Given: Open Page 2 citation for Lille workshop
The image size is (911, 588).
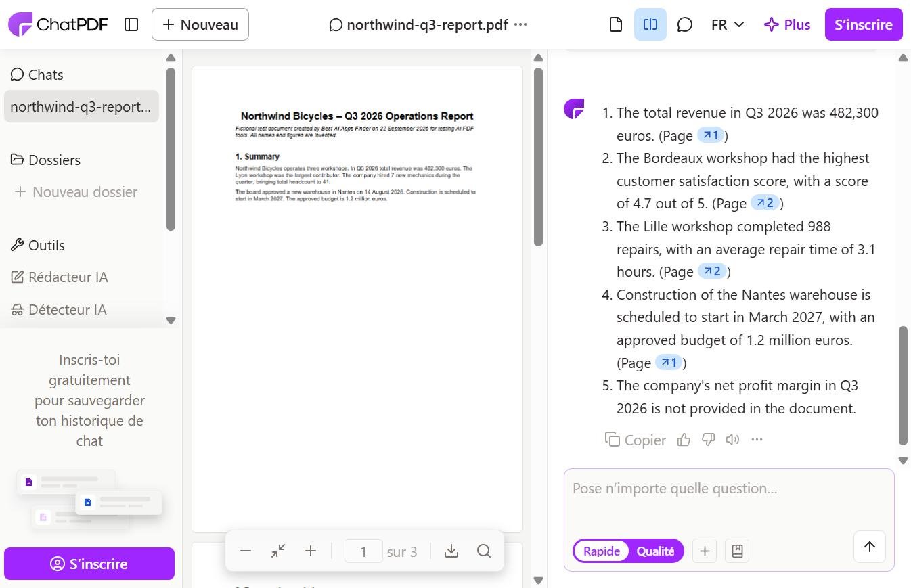Looking at the screenshot, I should pyautogui.click(x=713, y=271).
